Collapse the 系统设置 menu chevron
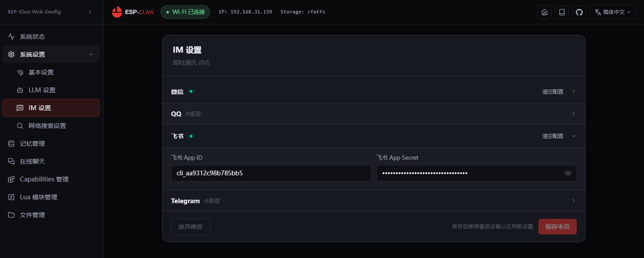644x258 pixels. (x=91, y=54)
